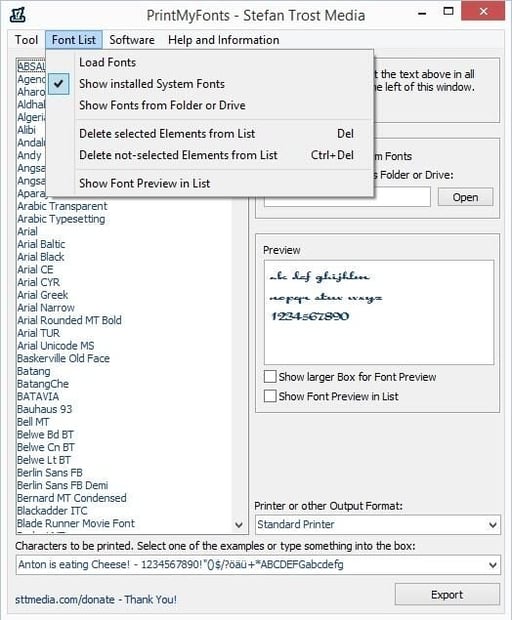The height and width of the screenshot is (620, 512).
Task: Select Arial Black in font list
Action: 41,257
